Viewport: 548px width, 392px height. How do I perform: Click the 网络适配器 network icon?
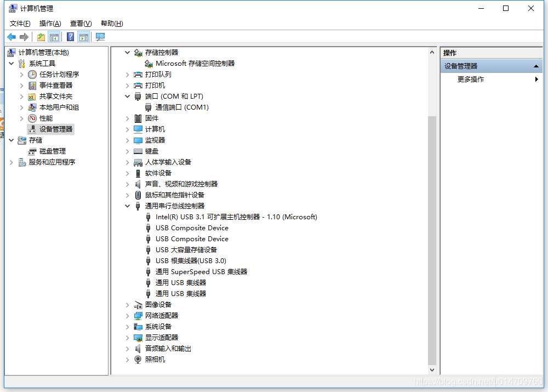pyautogui.click(x=138, y=316)
